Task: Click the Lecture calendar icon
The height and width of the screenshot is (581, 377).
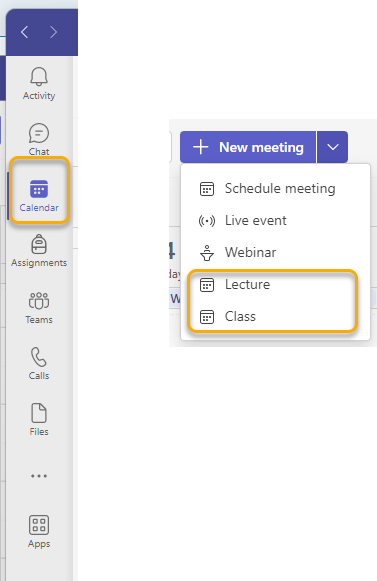Action: [207, 285]
